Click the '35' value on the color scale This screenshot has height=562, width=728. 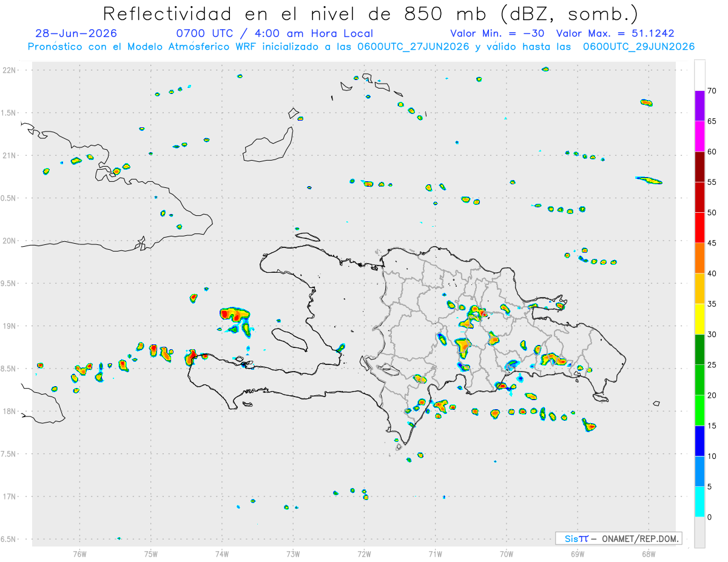pos(712,304)
